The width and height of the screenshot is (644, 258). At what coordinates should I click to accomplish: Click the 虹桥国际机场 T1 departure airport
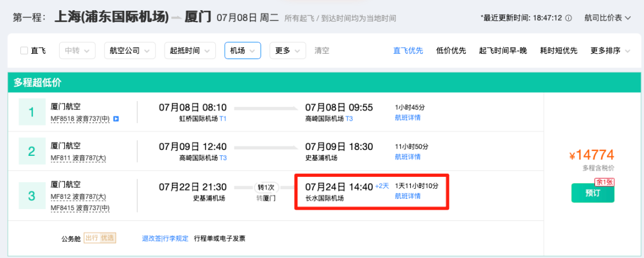coord(203,118)
